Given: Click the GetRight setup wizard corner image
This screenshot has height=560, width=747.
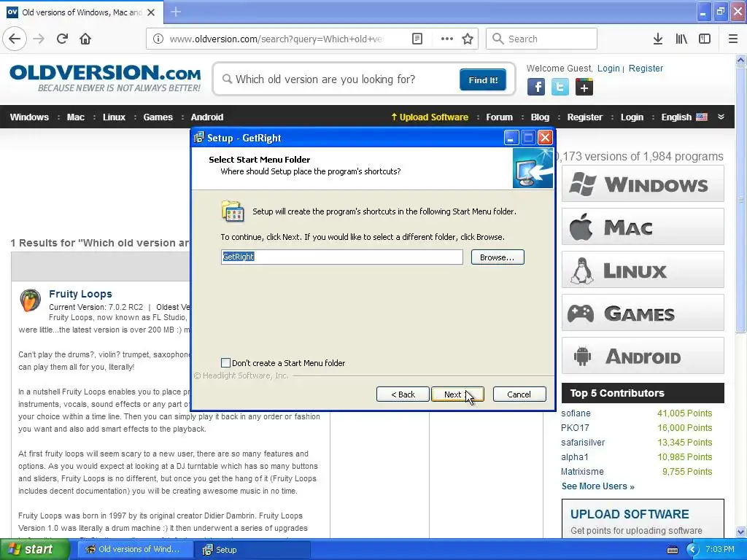Looking at the screenshot, I should 533,168.
